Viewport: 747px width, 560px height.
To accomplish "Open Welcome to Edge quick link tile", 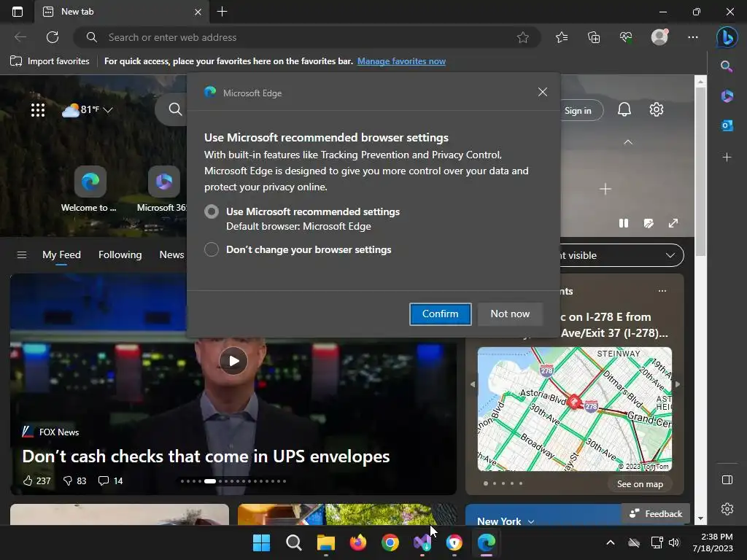I will (x=90, y=189).
